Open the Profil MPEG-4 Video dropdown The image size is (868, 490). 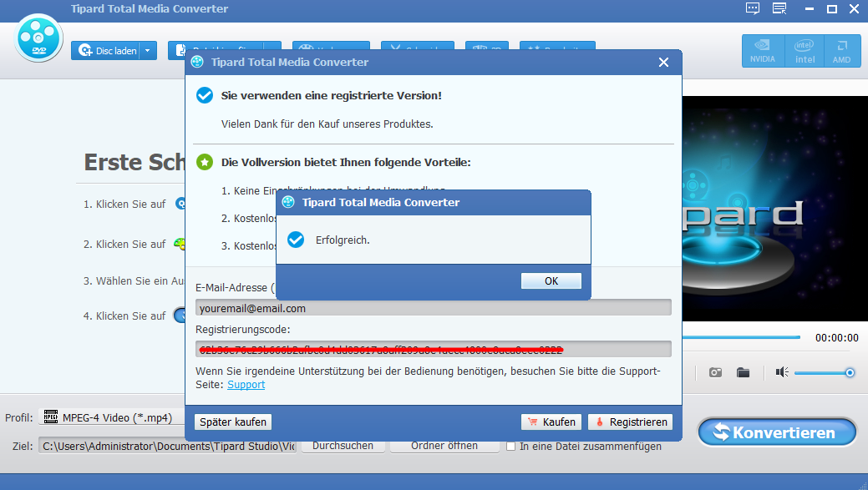point(112,417)
